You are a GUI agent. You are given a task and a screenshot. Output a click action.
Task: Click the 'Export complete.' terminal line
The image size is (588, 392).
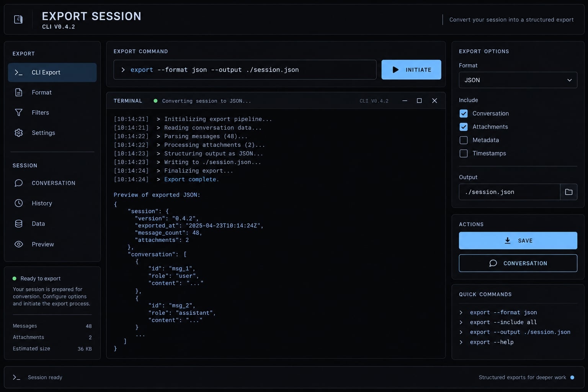(191, 179)
